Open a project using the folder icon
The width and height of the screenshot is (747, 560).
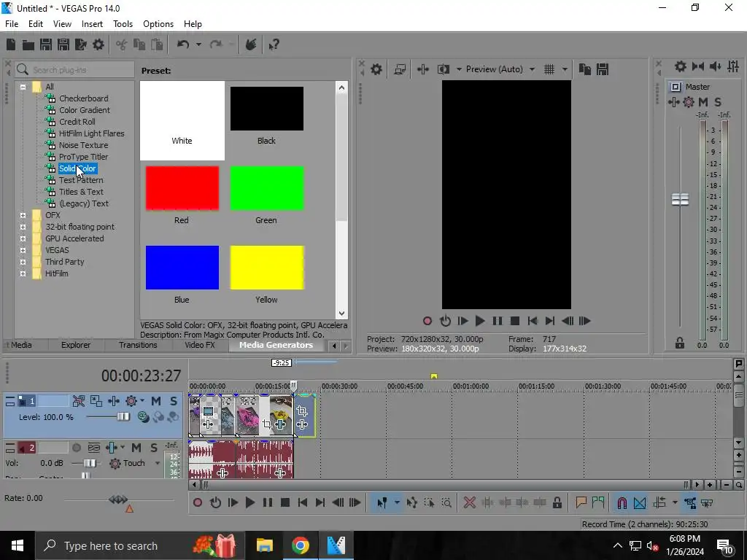coord(28,44)
